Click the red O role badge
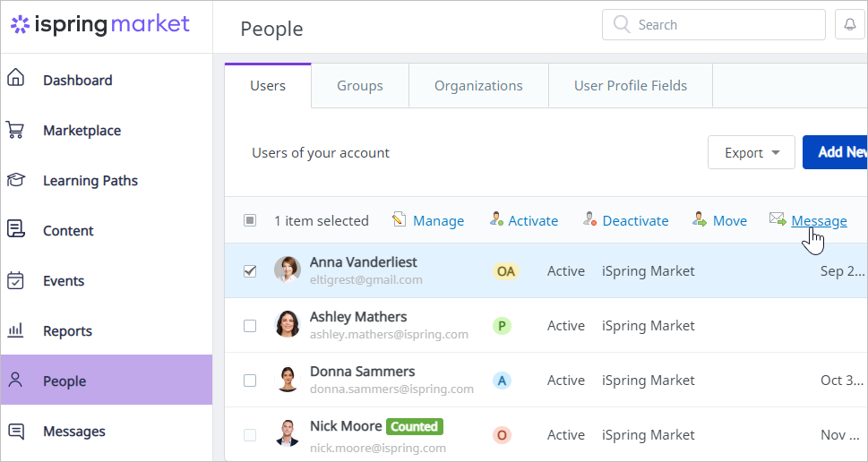The image size is (868, 462). coord(503,435)
